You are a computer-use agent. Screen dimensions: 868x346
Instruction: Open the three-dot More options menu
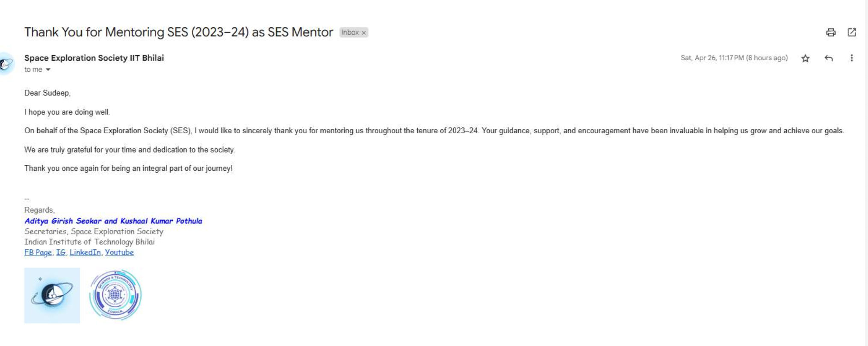point(851,58)
